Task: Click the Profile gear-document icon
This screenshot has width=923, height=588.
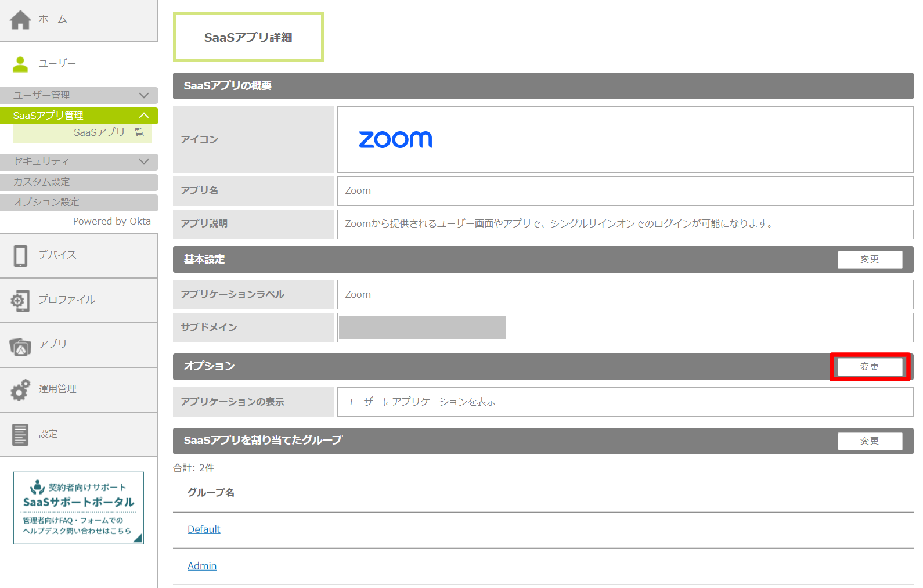Action: 20,300
